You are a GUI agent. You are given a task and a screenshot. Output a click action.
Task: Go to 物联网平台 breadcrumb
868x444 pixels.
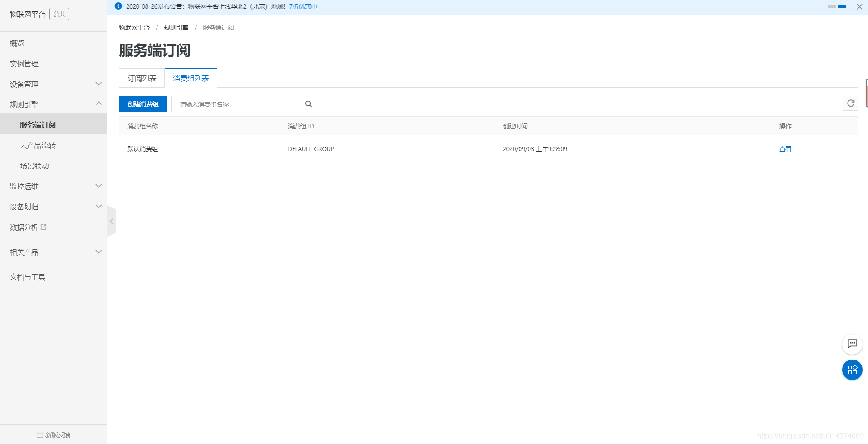coord(134,28)
